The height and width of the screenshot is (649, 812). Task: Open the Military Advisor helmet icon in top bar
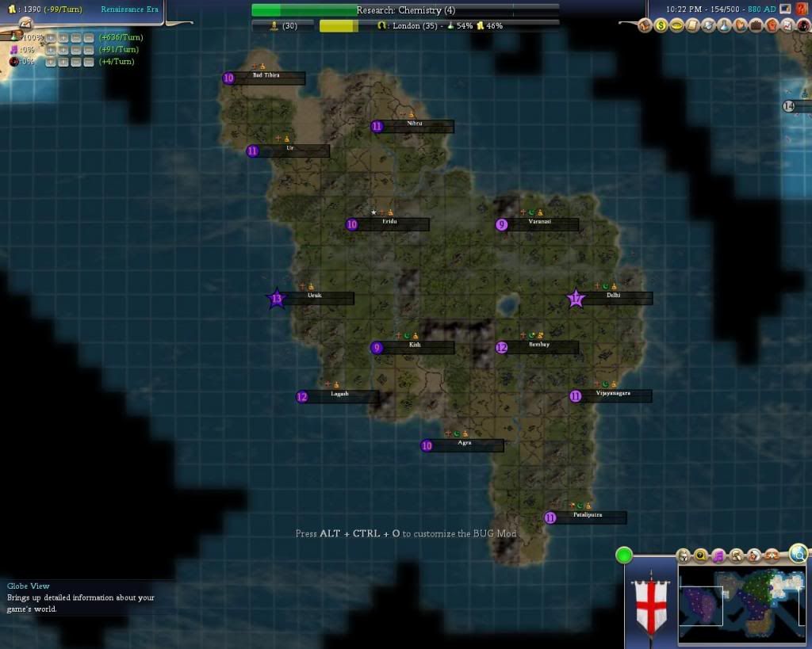[708, 25]
